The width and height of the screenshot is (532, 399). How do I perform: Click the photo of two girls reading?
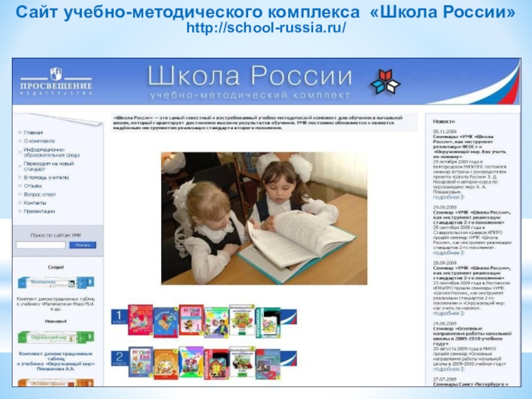264,218
